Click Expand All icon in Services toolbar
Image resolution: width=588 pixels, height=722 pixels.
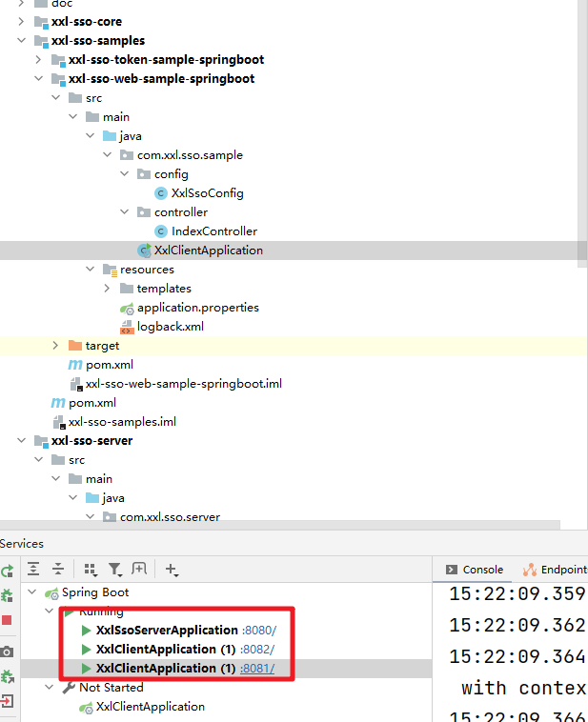tap(33, 570)
